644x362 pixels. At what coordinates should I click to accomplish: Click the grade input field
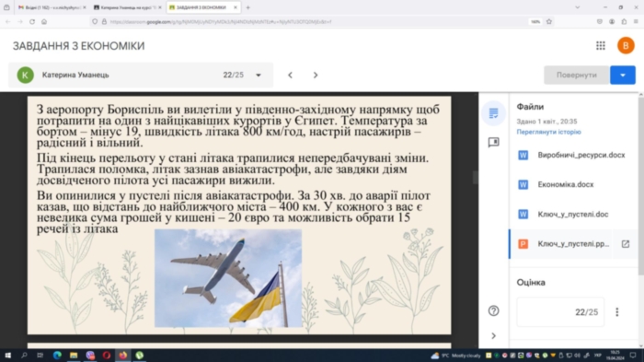point(560,312)
